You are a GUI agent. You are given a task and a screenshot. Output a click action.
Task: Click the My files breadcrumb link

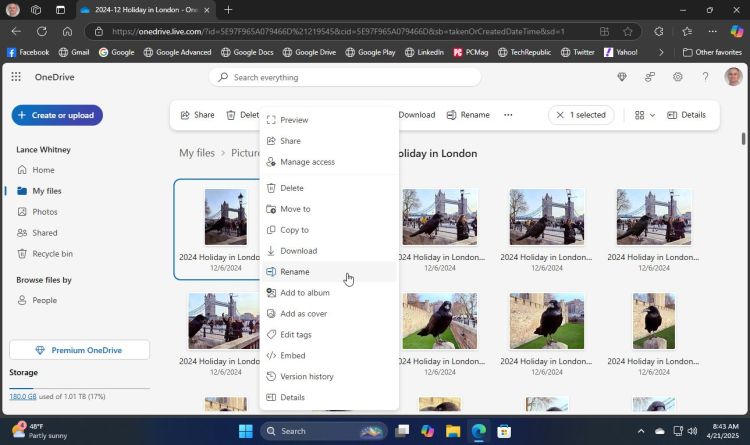pos(196,153)
